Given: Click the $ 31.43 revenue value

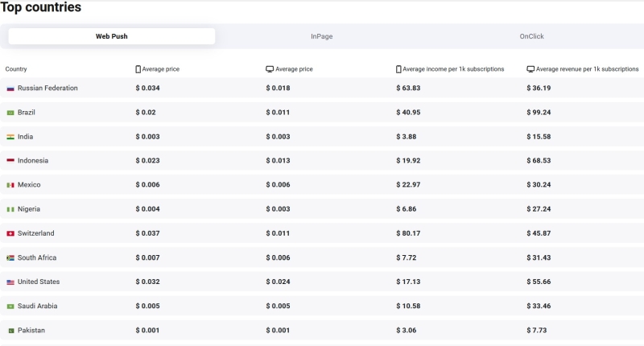Looking at the screenshot, I should pos(539,257).
